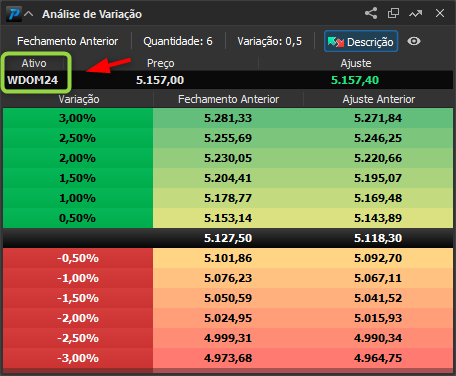Screen dimensions: 456x376
Task: Select the -1,50% variation cell
Action: pyautogui.click(x=78, y=298)
